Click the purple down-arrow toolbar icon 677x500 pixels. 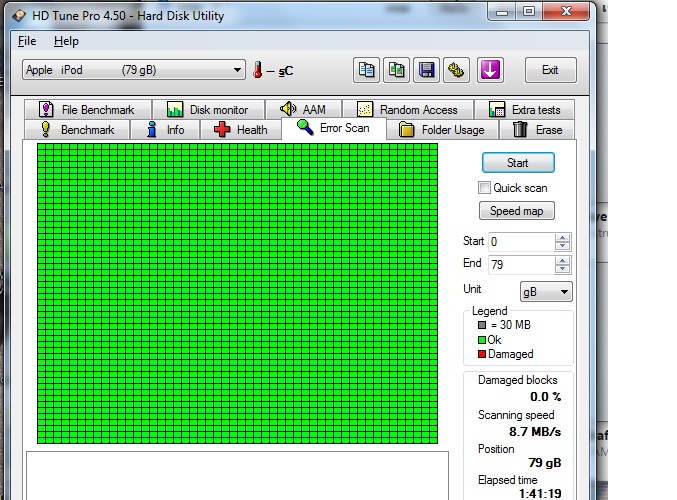point(490,70)
